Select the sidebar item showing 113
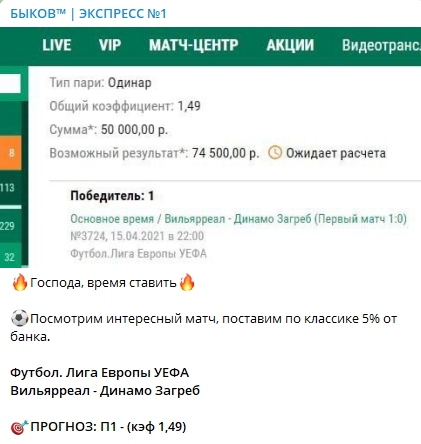Viewport: 421px width, 444px height. coord(11,188)
